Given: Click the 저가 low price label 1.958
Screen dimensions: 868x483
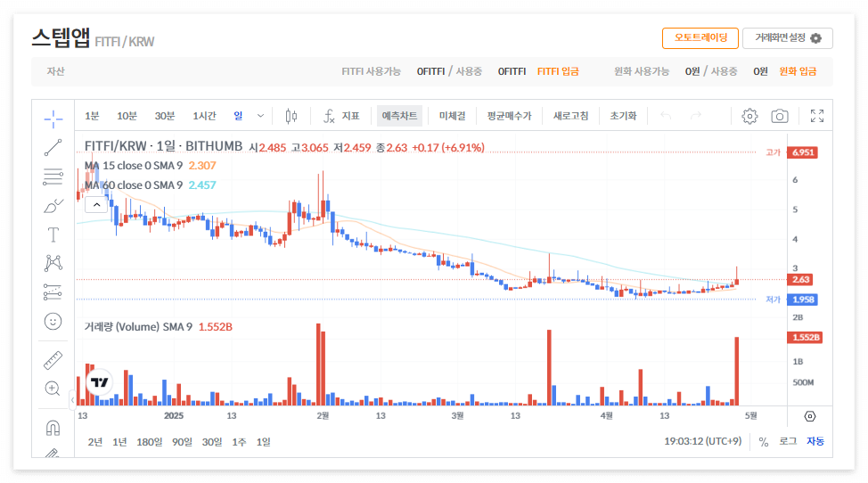Looking at the screenshot, I should tap(803, 299).
